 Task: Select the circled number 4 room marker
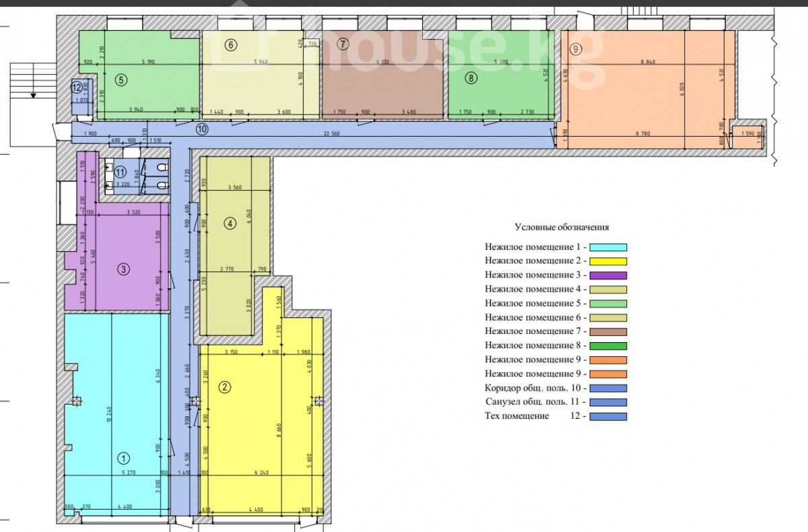230,223
